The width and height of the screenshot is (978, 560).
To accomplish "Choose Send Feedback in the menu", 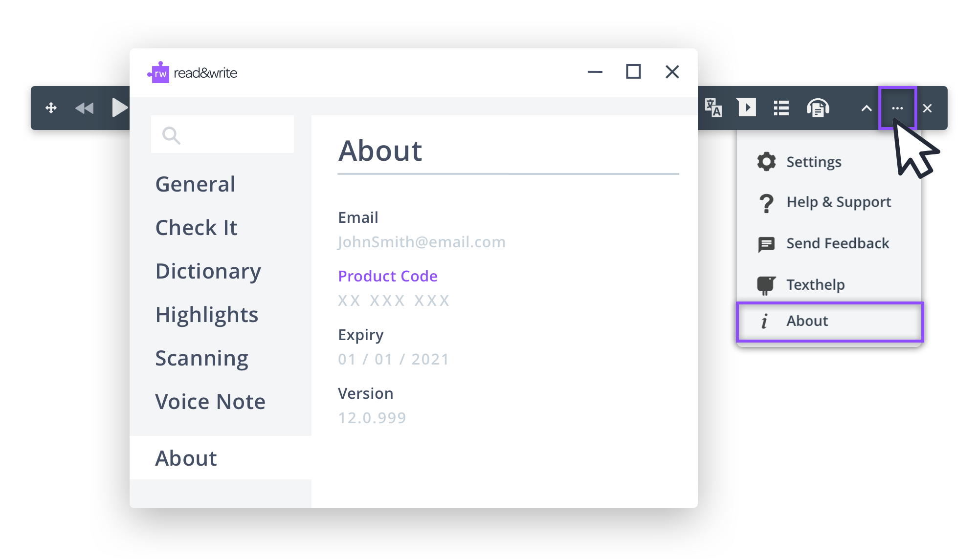I will [837, 243].
